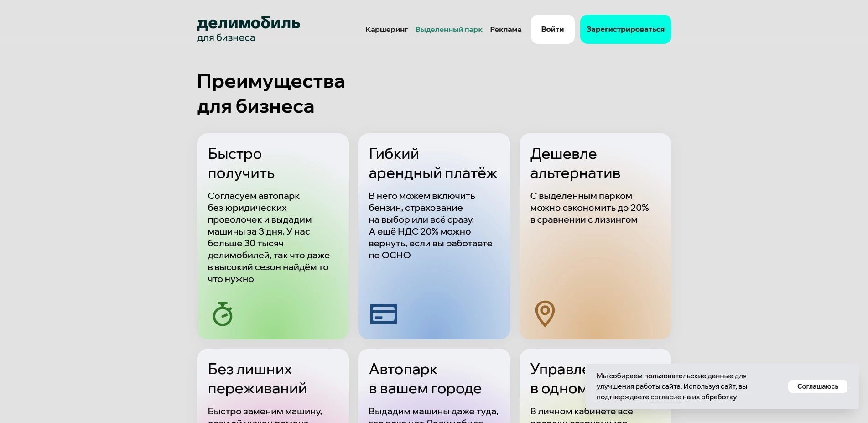Click the stopwatch icon on 'Быстро получить' card
The width and height of the screenshot is (868, 423).
(x=222, y=314)
